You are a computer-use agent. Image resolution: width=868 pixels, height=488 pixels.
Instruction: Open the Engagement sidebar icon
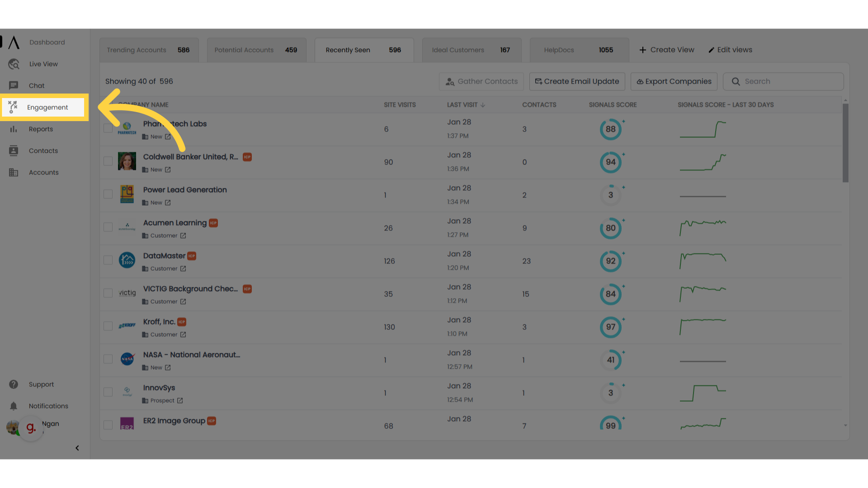(x=13, y=107)
